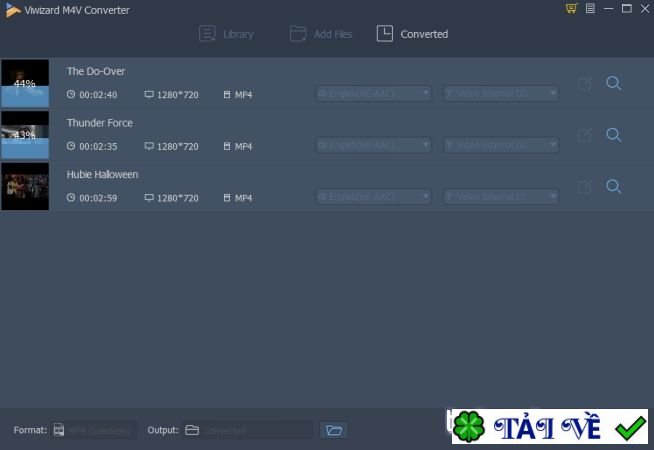Click search icon for The Do-Over

tap(614, 83)
